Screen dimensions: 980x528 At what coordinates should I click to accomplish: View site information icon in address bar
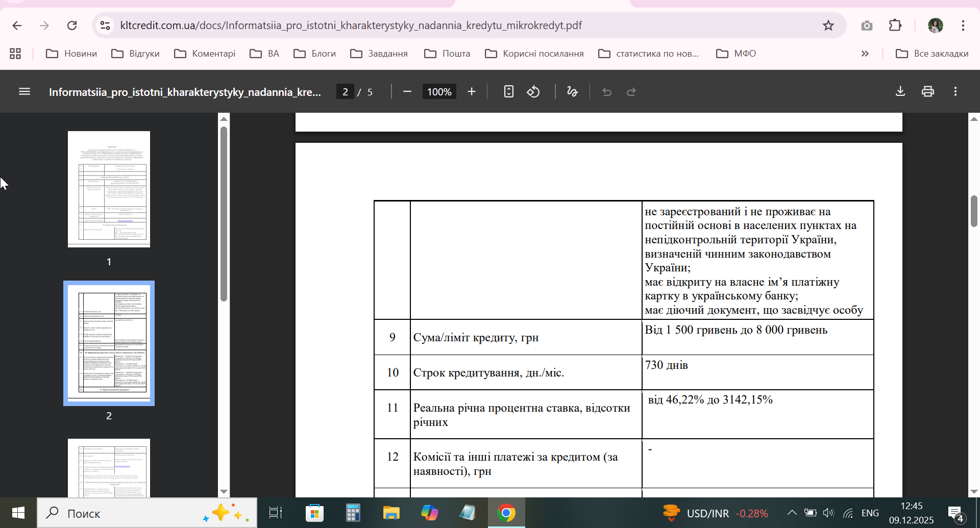point(105,26)
